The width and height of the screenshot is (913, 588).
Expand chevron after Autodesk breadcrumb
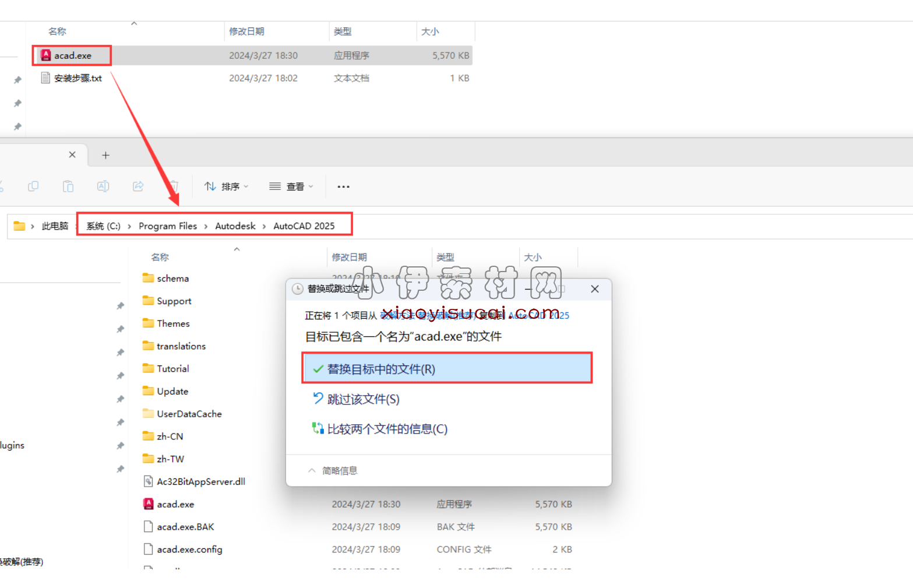click(264, 226)
